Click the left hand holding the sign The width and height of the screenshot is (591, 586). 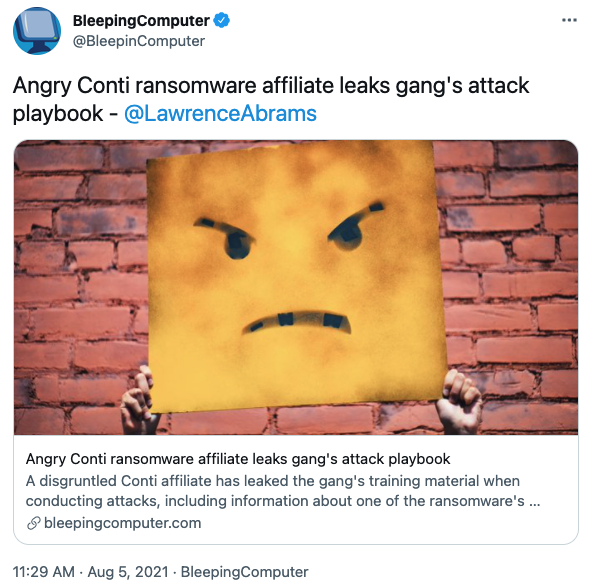point(138,400)
